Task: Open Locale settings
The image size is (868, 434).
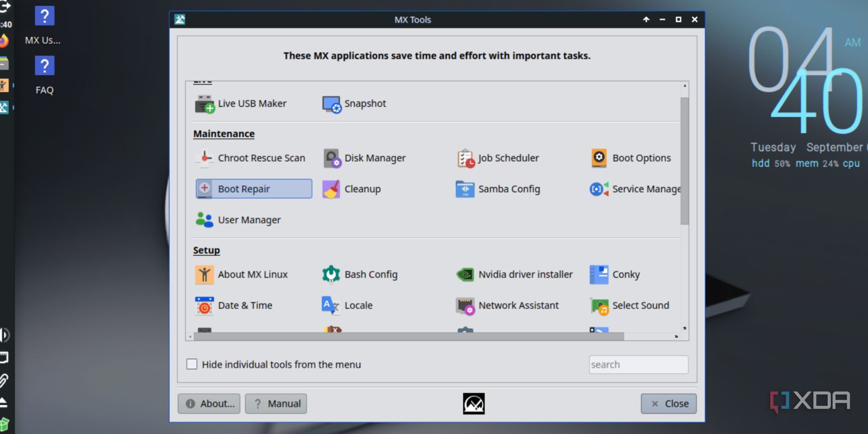Action: pyautogui.click(x=347, y=305)
